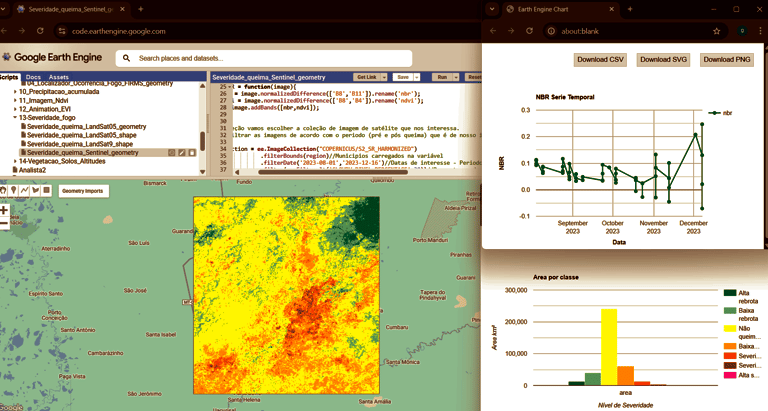Viewport: 768px width, 411px height.
Task: Click the Save button
Action: point(403,77)
